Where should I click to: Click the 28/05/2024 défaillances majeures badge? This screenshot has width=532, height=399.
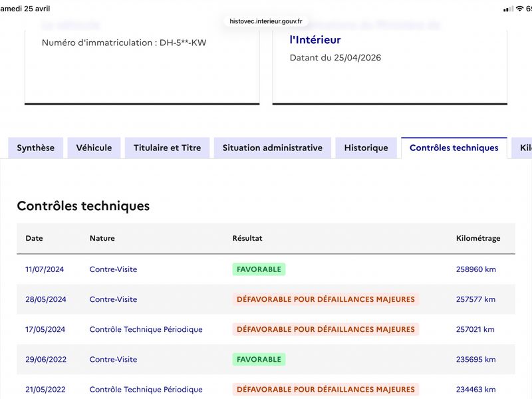click(x=325, y=299)
